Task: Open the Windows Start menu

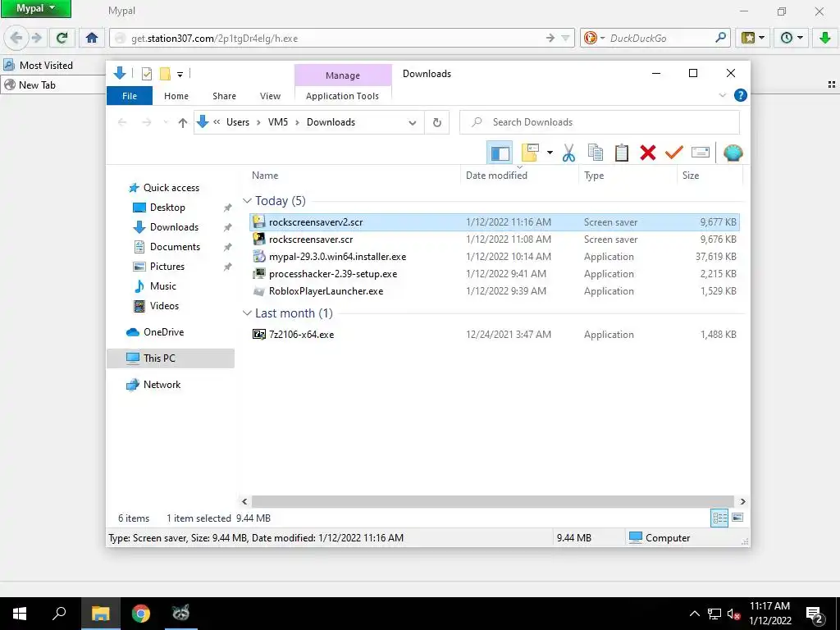Action: click(20, 614)
